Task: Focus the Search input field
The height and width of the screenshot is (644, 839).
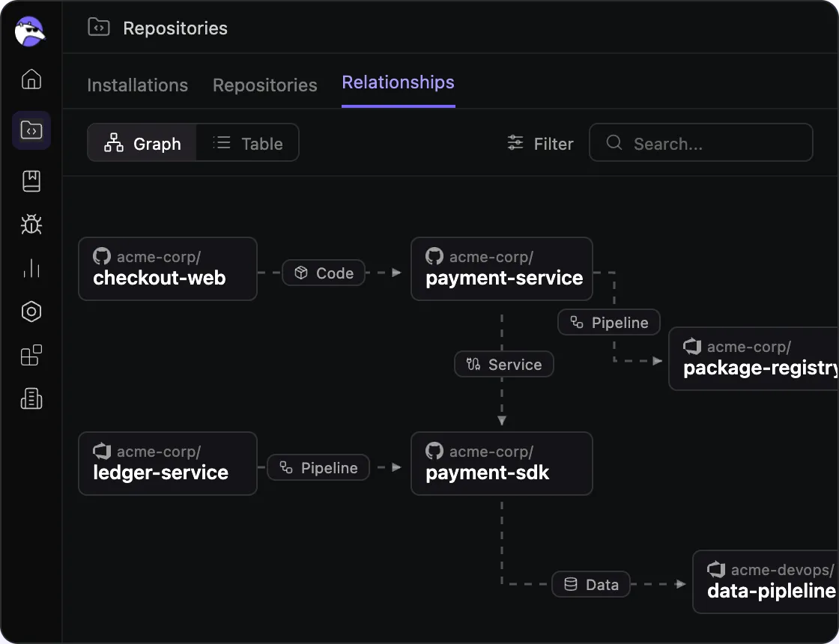Action: [x=701, y=143]
